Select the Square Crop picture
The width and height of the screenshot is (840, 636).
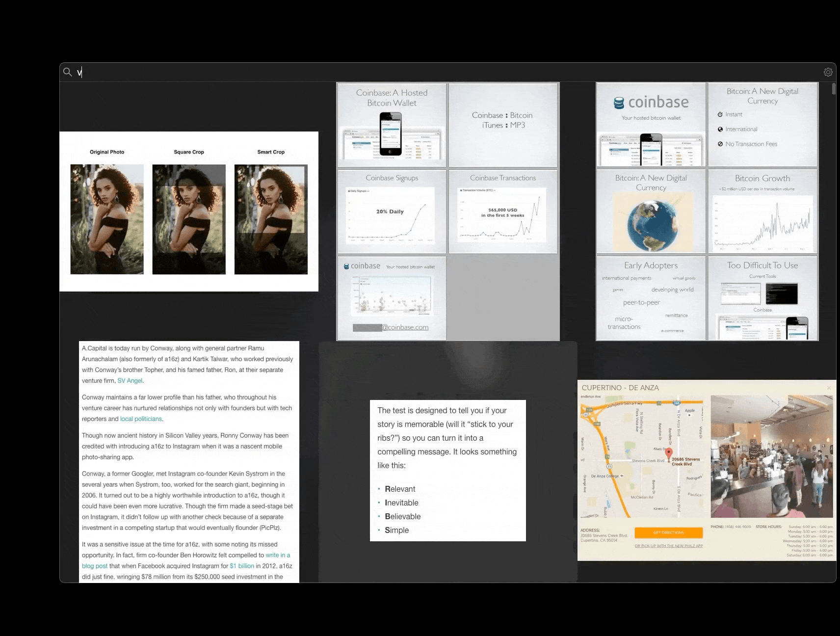(x=189, y=219)
